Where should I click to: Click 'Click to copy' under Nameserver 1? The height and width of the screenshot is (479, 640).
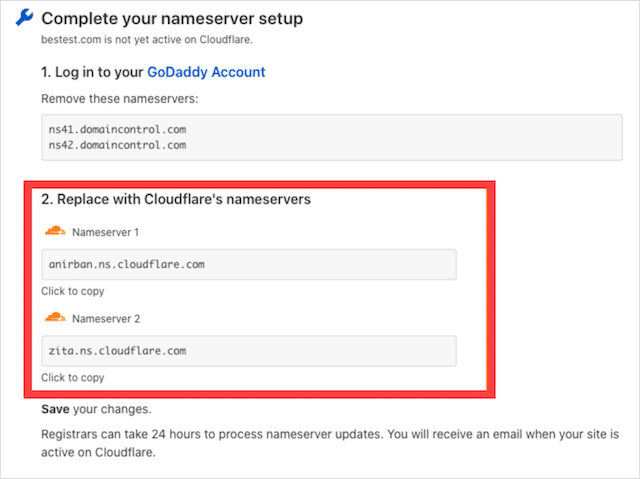[73, 291]
